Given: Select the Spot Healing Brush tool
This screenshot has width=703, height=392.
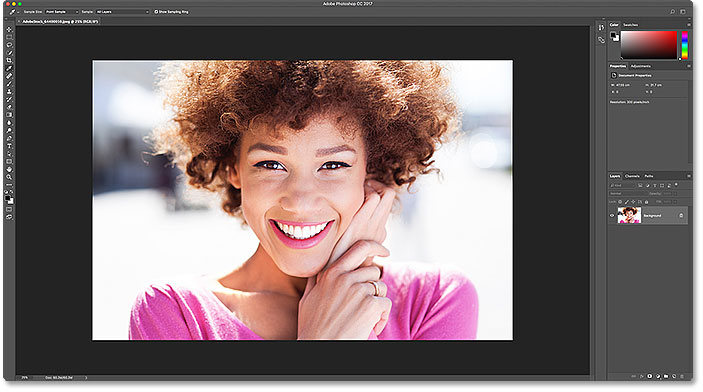Looking at the screenshot, I should (9, 76).
